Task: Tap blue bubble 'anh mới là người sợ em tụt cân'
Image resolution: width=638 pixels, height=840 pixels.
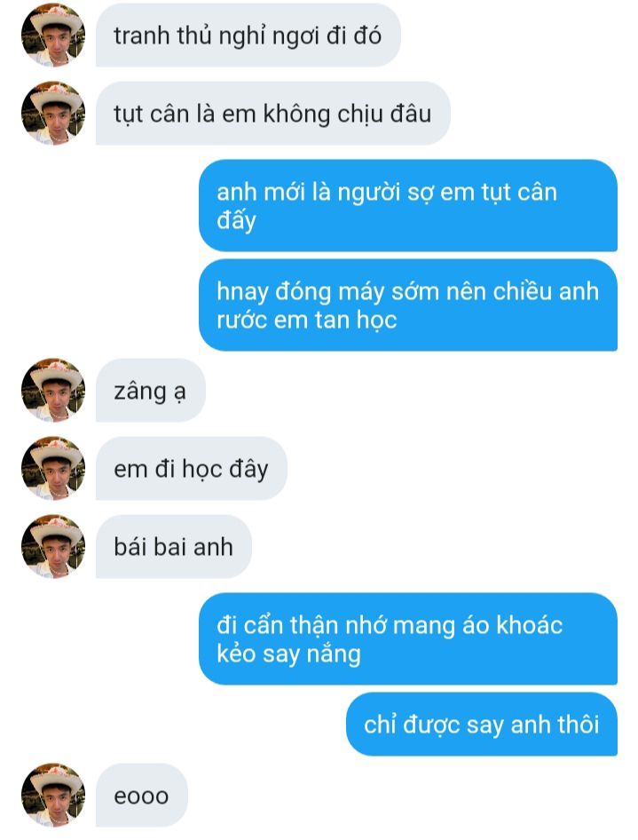Action: tap(408, 205)
